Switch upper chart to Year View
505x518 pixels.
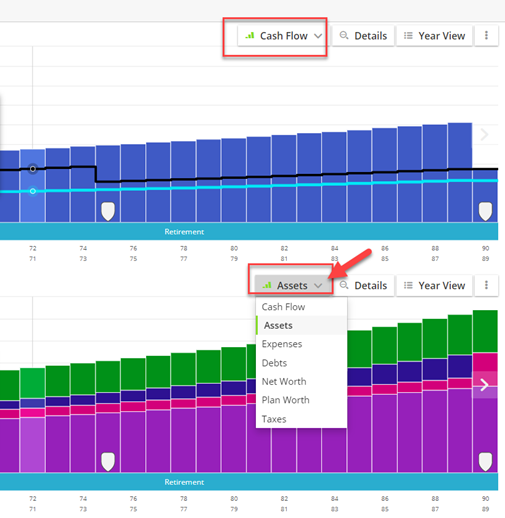point(434,36)
